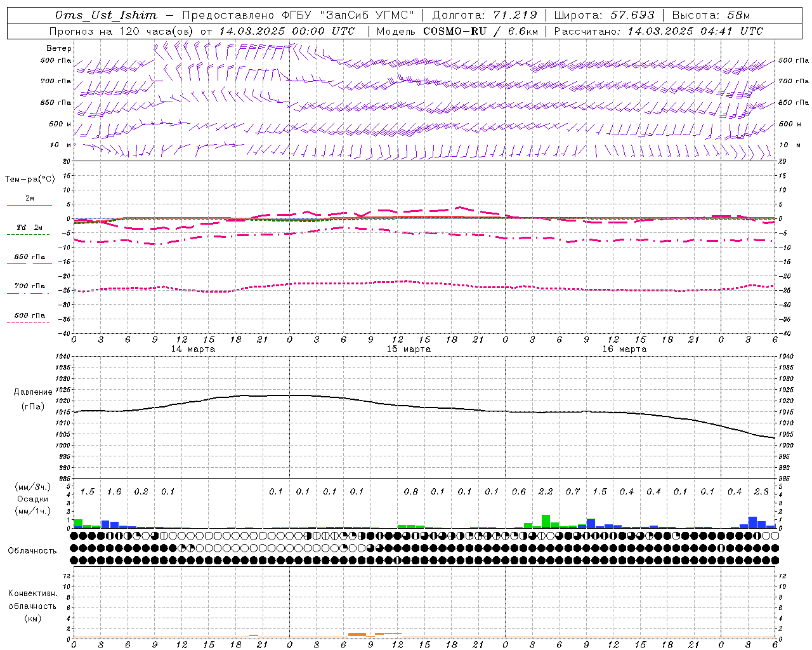Click the 'Долгота: 71.219' value

pos(485,15)
